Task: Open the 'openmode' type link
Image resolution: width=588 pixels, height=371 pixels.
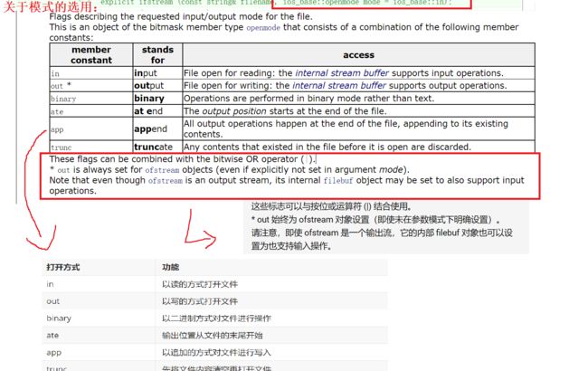Action: [x=263, y=28]
